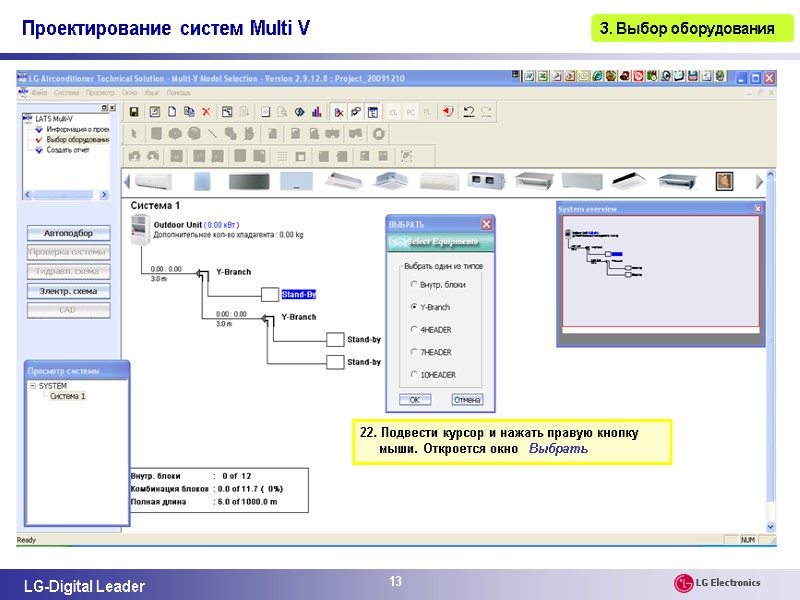
Task: Select the framed picture Art Cool thumbnail
Action: click(x=724, y=181)
